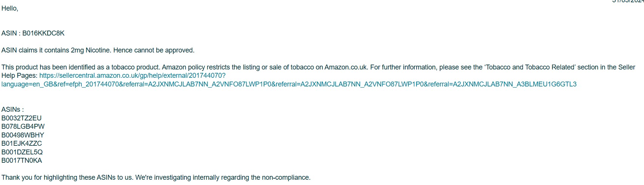The width and height of the screenshot is (644, 185).
Task: Click the "ASINs :" list heading
Action: pyautogui.click(x=12, y=109)
